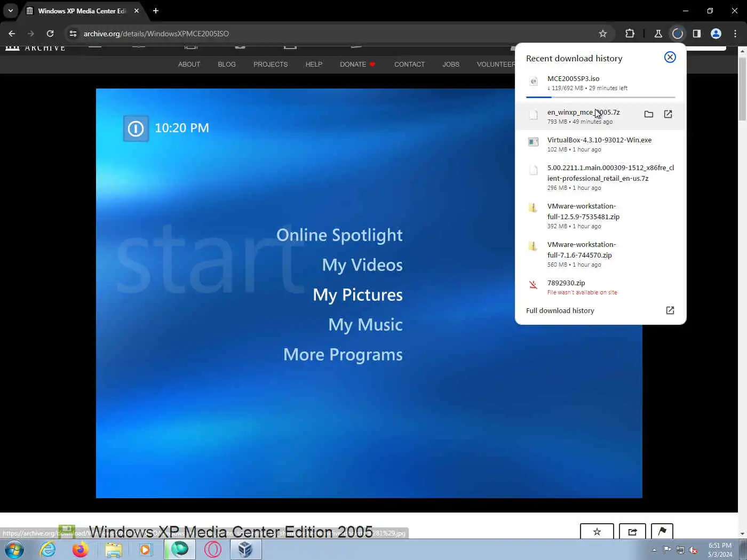Open the BLOG menu link
Screen dimensions: 747x560
(x=227, y=64)
